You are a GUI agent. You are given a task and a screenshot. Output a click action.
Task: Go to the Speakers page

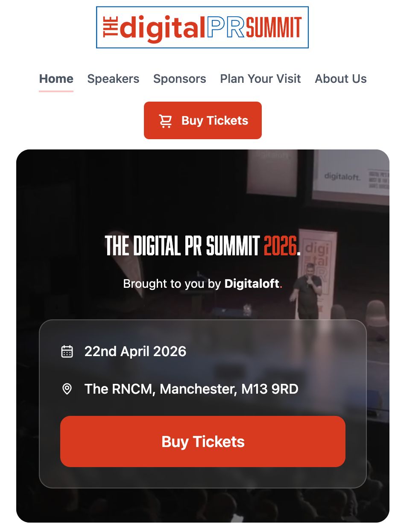click(113, 79)
